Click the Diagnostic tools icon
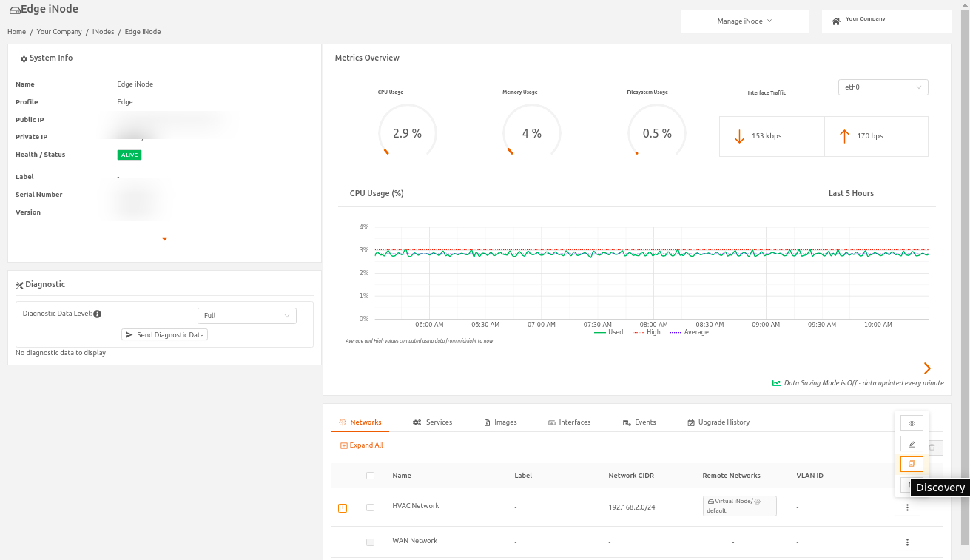The image size is (970, 560). [20, 285]
